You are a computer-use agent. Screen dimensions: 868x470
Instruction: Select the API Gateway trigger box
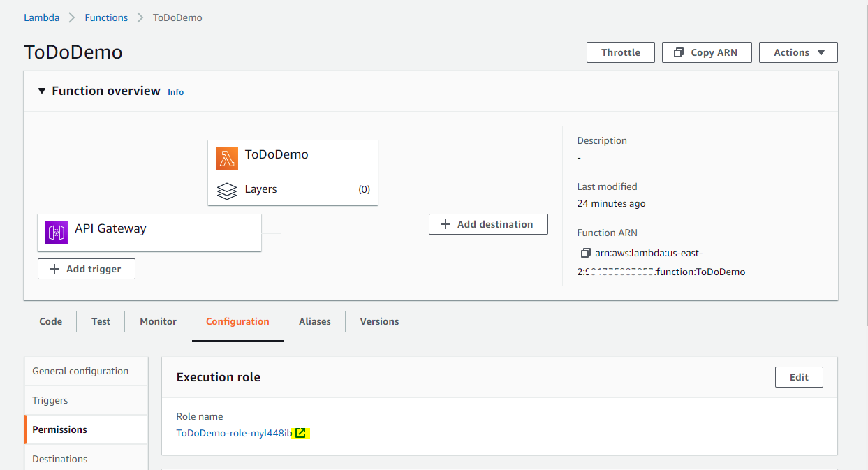pos(149,233)
